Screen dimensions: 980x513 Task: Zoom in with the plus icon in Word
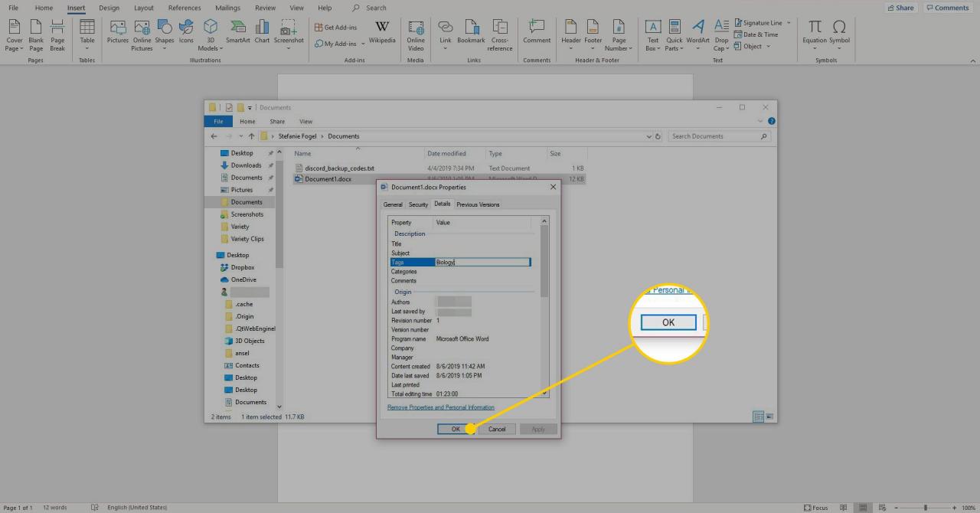pyautogui.click(x=954, y=508)
